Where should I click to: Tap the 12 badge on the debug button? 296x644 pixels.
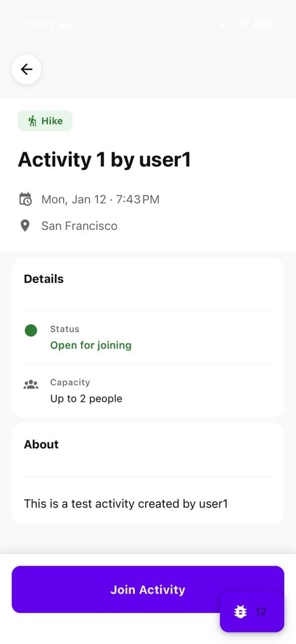coord(261,611)
